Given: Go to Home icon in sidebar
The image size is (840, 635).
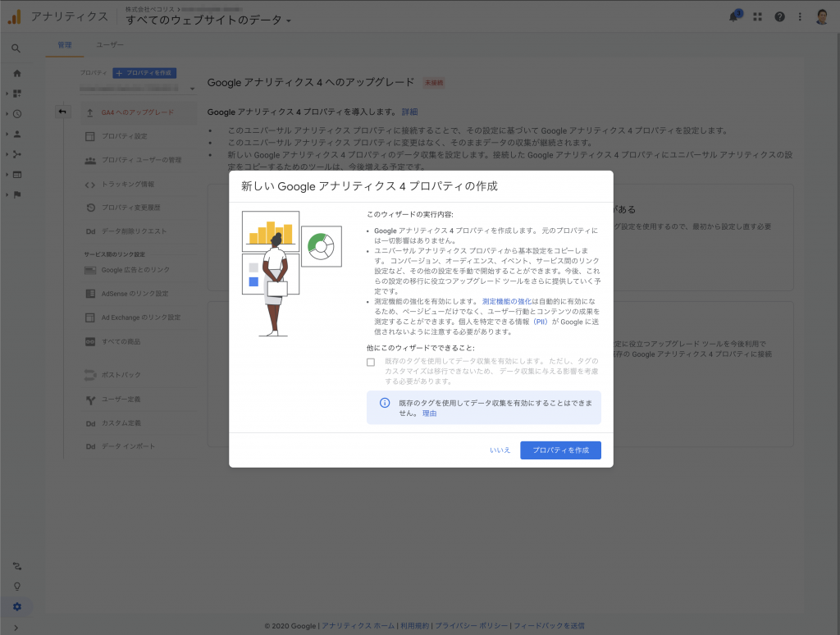Looking at the screenshot, I should 17,73.
